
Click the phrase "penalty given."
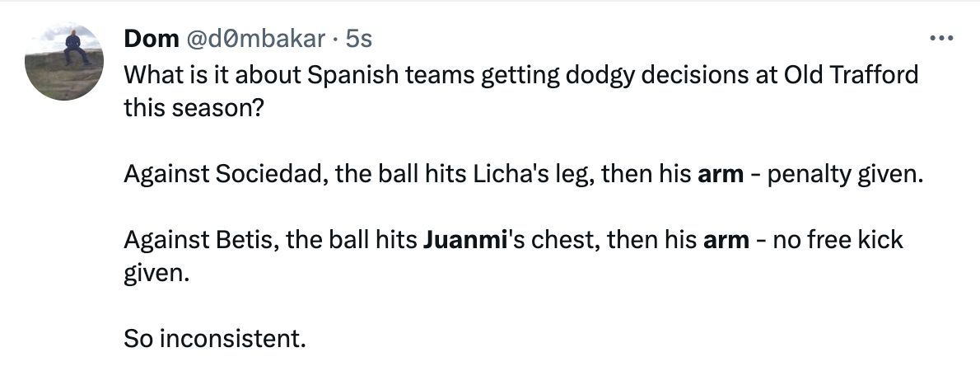(839, 175)
